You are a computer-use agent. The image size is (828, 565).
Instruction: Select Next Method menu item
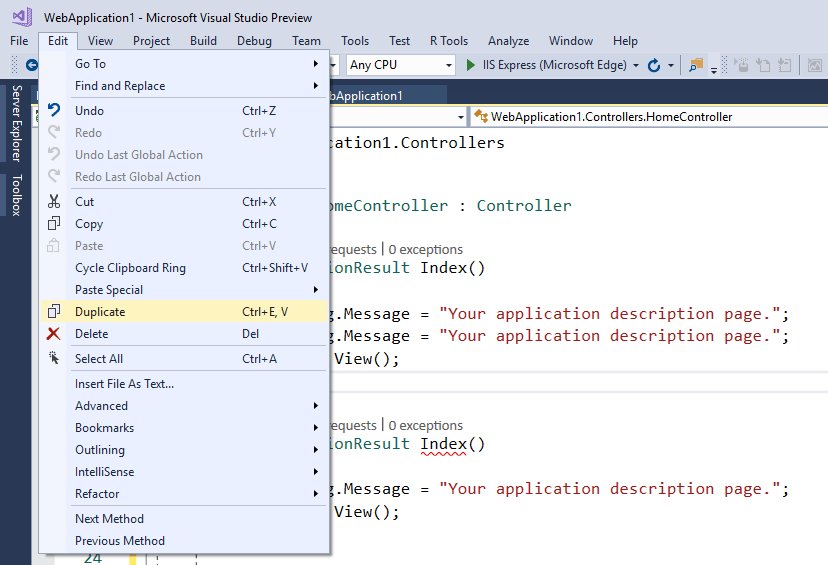click(183, 519)
